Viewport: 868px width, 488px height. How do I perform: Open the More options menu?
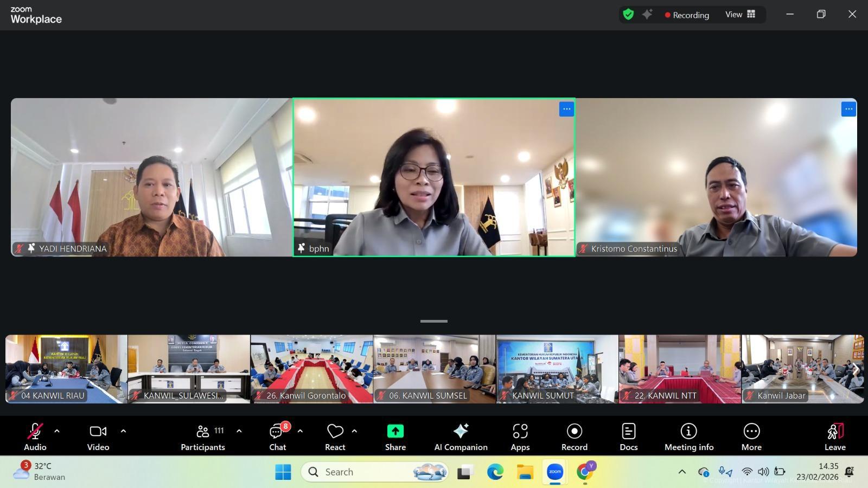coord(751,436)
